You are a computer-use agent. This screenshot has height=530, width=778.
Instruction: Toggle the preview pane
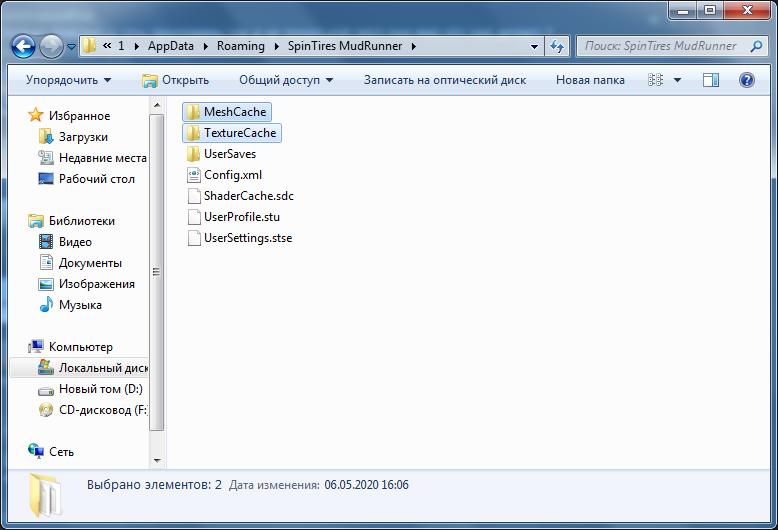click(x=711, y=80)
